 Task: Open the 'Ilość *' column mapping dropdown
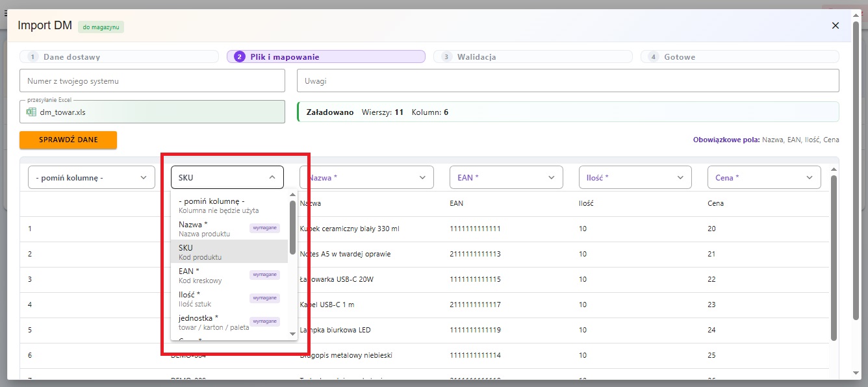(635, 177)
